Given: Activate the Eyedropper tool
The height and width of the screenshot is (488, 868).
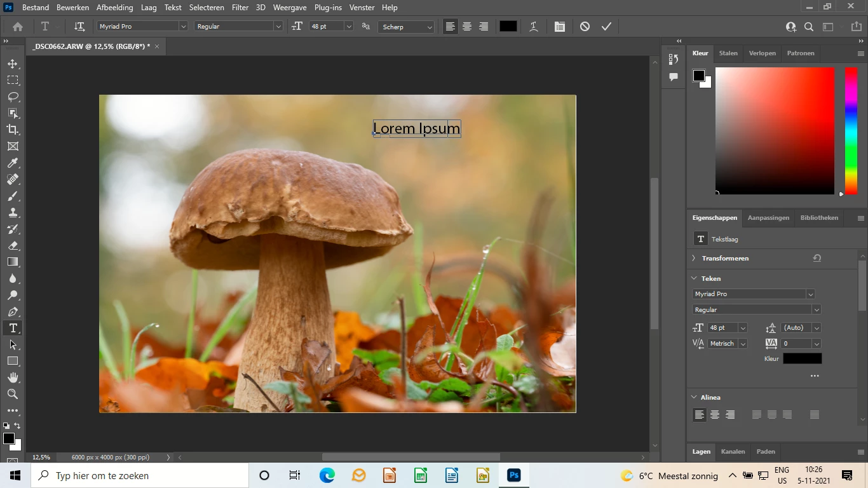Looking at the screenshot, I should 13,163.
